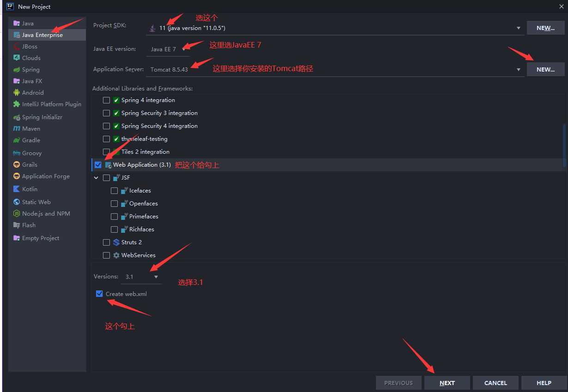Enable the Spring 4 integration checkbox
This screenshot has width=568, height=392.
click(x=106, y=100)
